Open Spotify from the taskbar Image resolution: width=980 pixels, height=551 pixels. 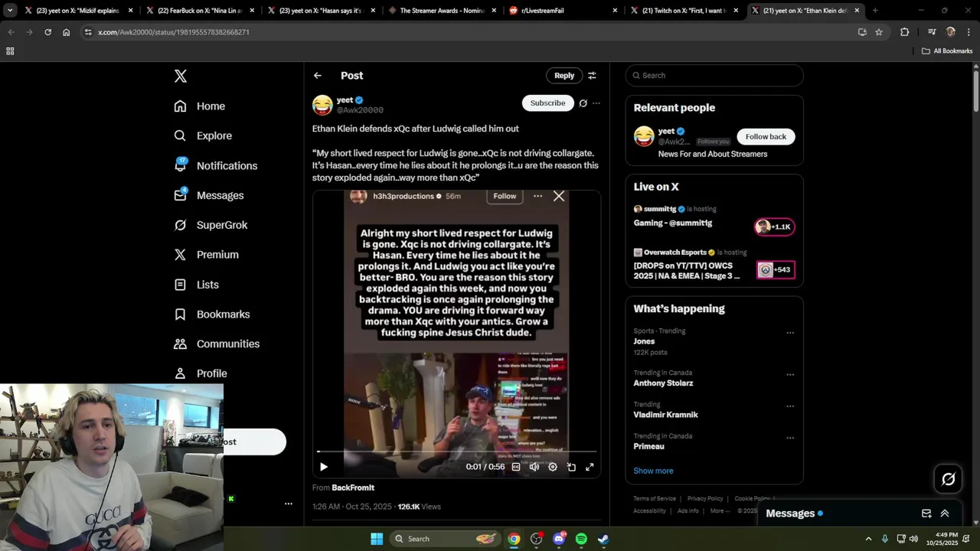coord(581,539)
